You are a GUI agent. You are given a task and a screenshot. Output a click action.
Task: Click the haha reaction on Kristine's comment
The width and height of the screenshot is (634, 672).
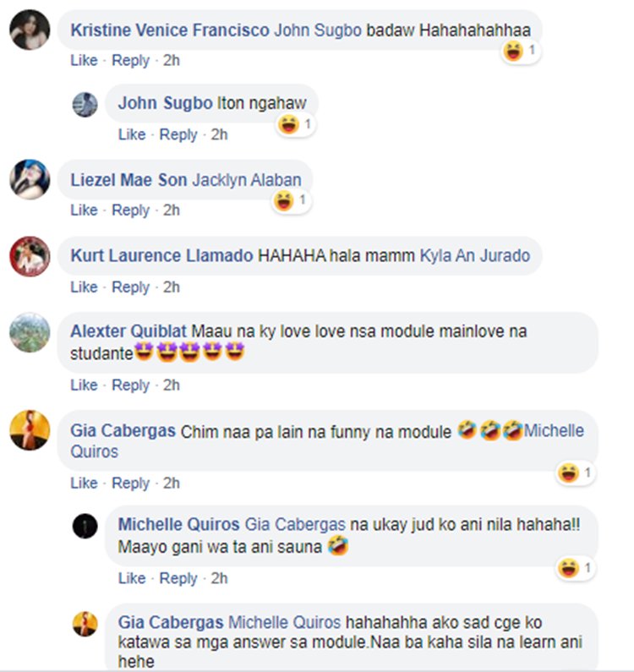(521, 52)
